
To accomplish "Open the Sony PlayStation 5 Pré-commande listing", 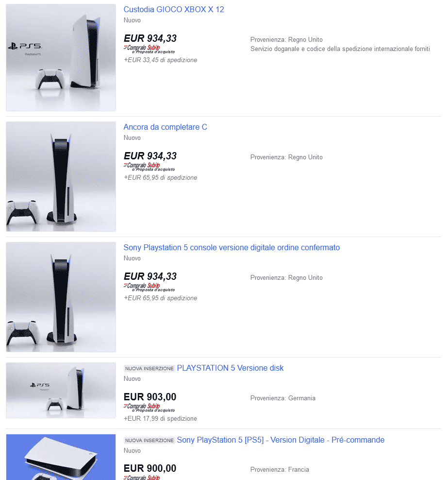I will [x=281, y=440].
